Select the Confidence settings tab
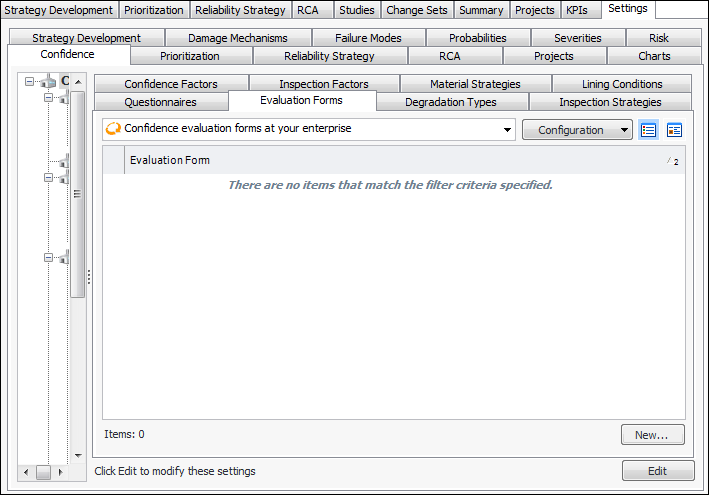The image size is (709, 495). [x=67, y=54]
